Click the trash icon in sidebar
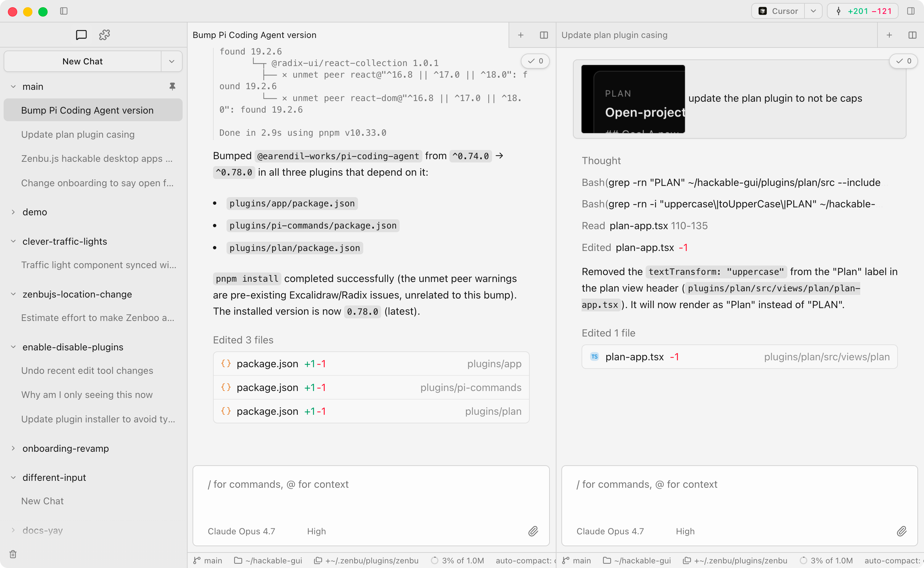The image size is (924, 568). tap(13, 554)
